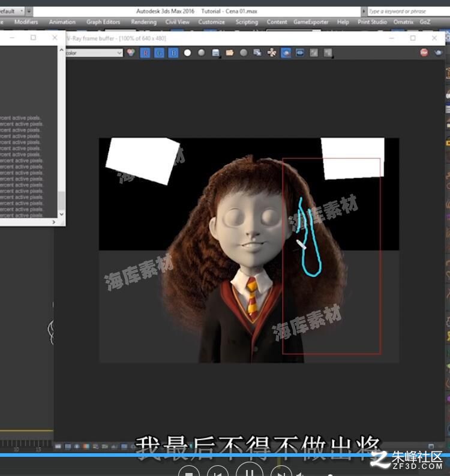Toggle the red channel in frame buffer

click(x=145, y=53)
